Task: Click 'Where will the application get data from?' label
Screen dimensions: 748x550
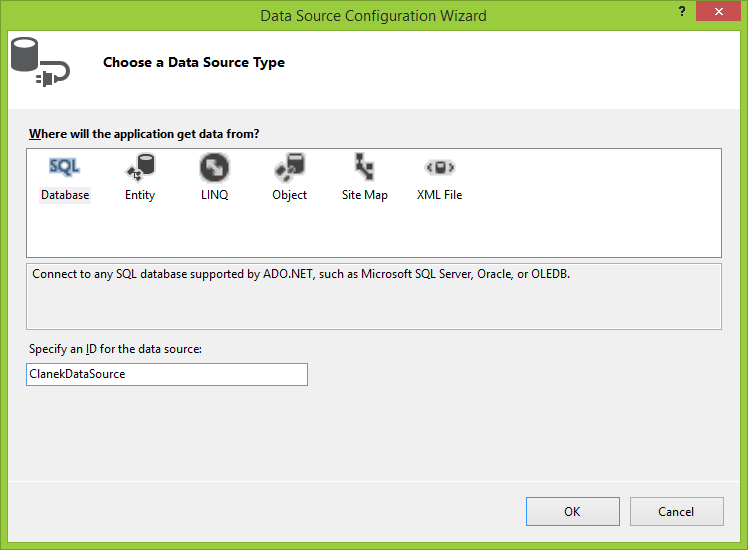Action: point(144,134)
